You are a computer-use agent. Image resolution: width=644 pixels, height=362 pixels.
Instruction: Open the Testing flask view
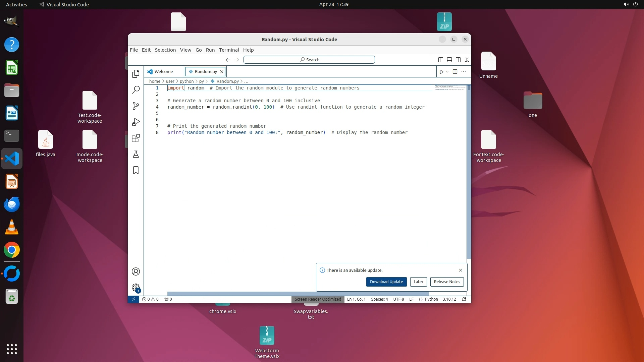pyautogui.click(x=136, y=154)
